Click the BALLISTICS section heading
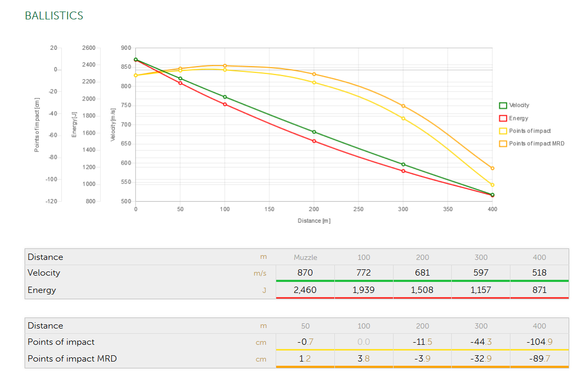The width and height of the screenshot is (588, 382). [x=54, y=16]
